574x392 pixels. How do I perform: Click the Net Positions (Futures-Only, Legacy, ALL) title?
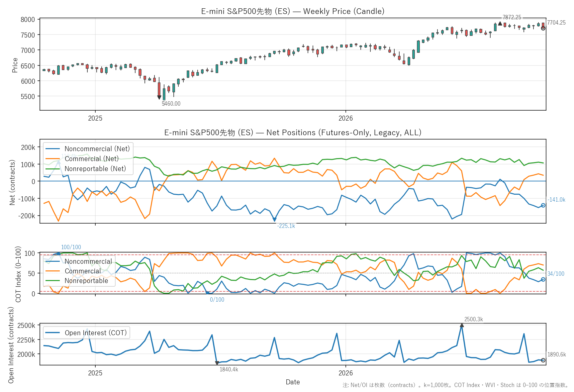pos(293,133)
